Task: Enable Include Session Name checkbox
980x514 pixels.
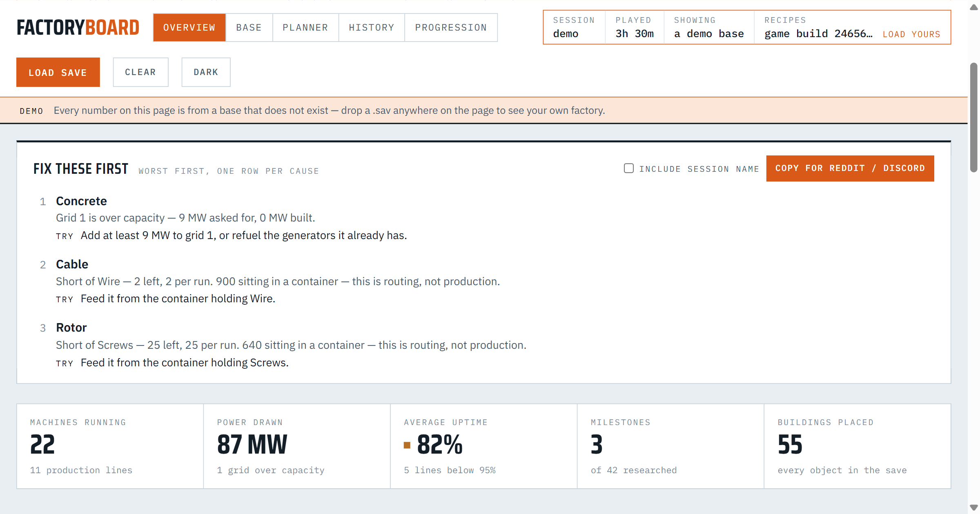Action: tap(629, 168)
